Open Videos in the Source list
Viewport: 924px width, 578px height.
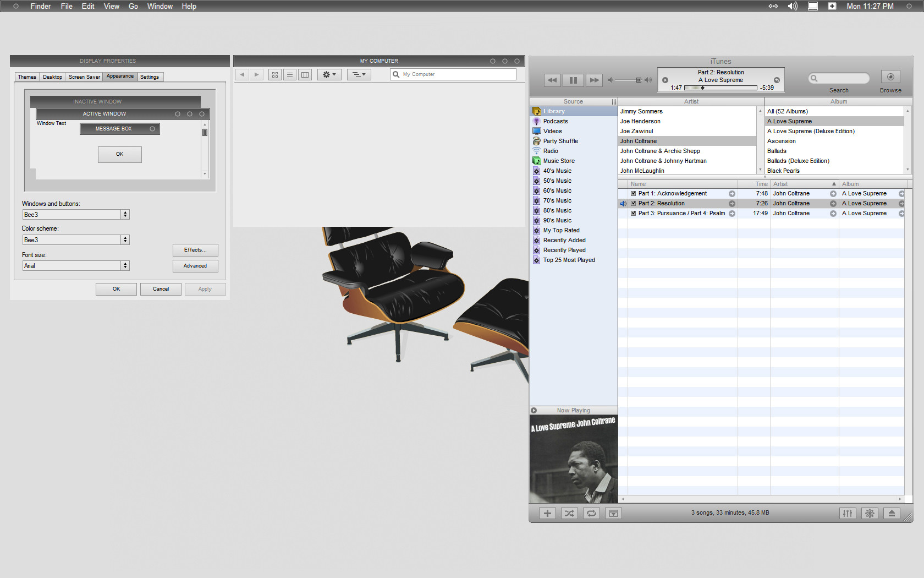coord(574,131)
